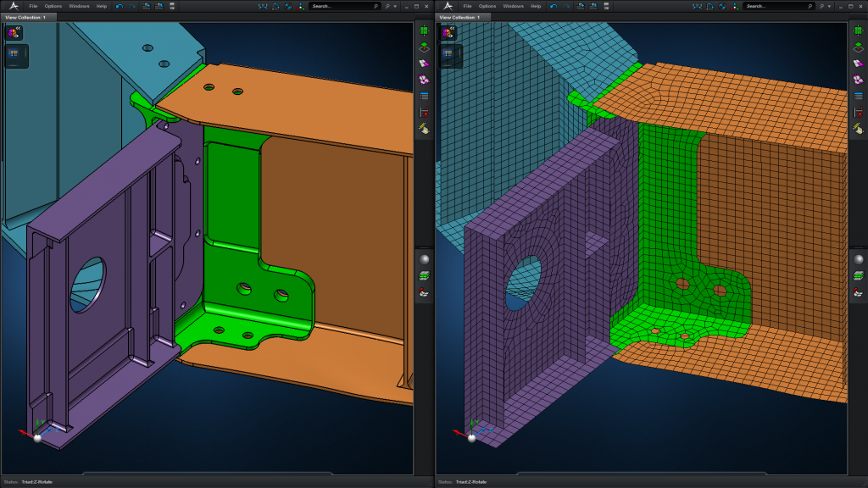Toggle the gray sphere shading button beside the geometry viewport
The width and height of the screenshot is (868, 488).
point(425,259)
